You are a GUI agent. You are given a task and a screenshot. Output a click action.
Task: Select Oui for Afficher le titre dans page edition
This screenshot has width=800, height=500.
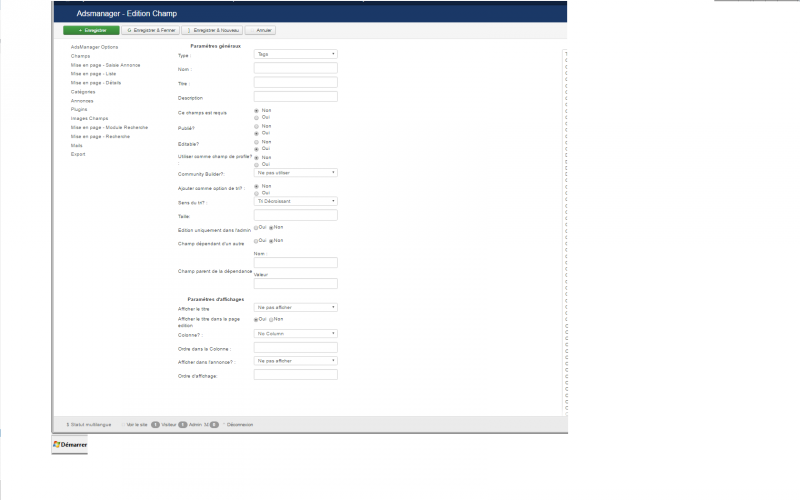[x=256, y=320]
